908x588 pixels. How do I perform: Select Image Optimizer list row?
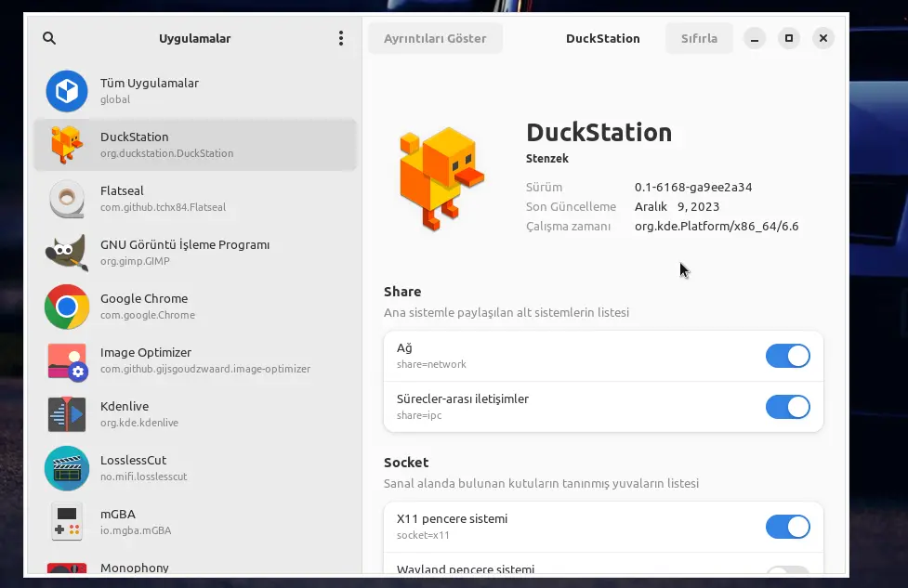[195, 360]
